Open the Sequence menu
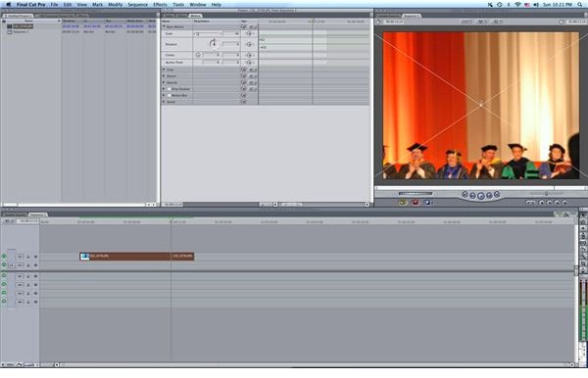 coord(137,5)
